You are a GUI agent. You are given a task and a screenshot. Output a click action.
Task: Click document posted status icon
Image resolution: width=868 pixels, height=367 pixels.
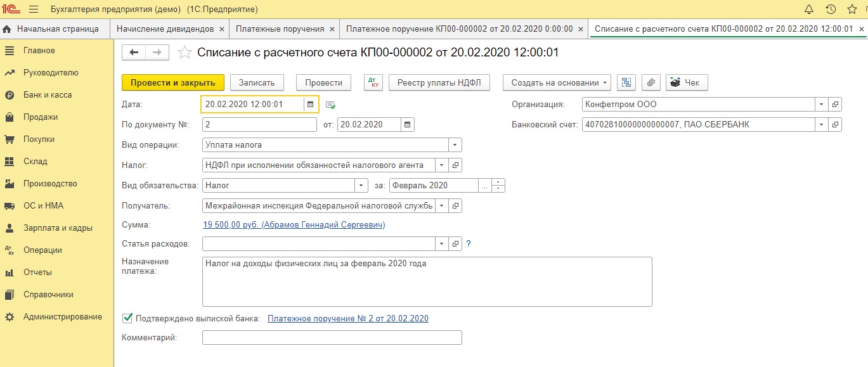point(330,105)
